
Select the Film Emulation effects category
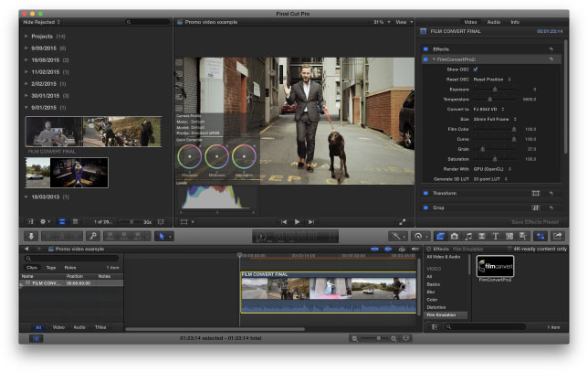[446, 315]
